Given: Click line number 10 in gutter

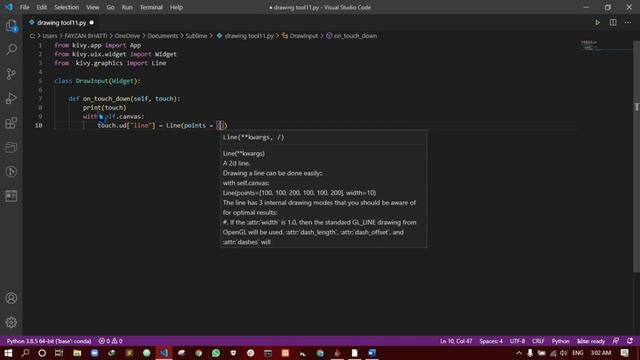Looking at the screenshot, I should [x=38, y=125].
